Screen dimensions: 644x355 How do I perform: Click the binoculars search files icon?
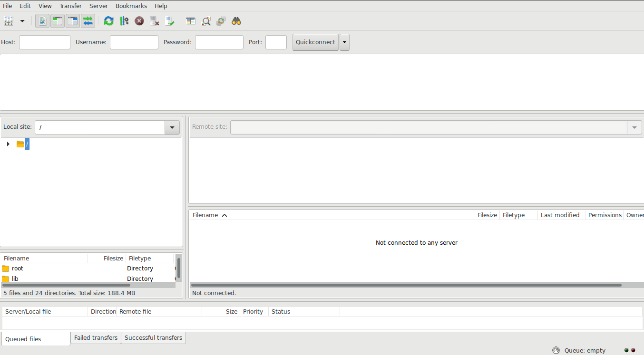[236, 21]
